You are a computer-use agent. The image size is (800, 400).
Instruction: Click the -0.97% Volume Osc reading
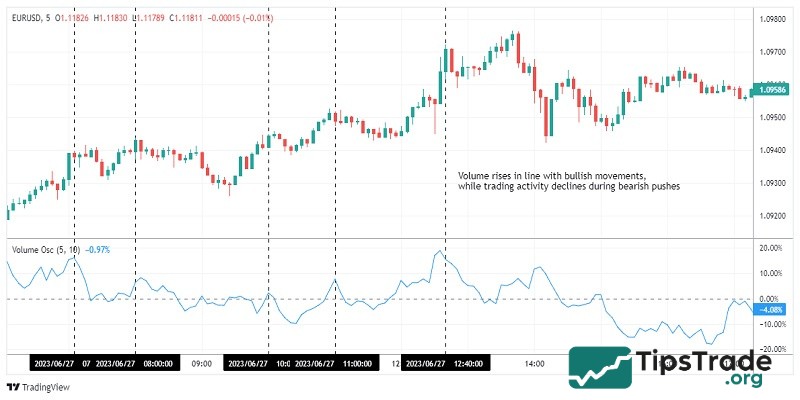[96, 248]
